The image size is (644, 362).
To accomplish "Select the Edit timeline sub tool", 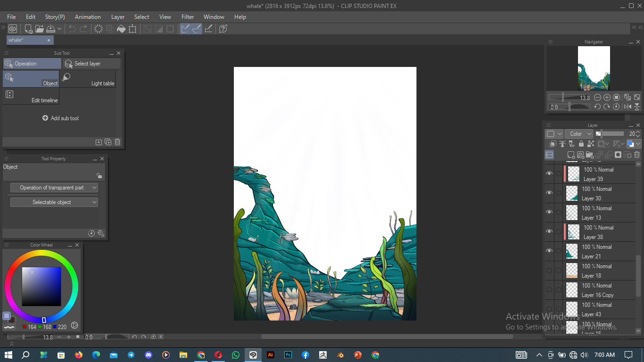I will pyautogui.click(x=31, y=96).
